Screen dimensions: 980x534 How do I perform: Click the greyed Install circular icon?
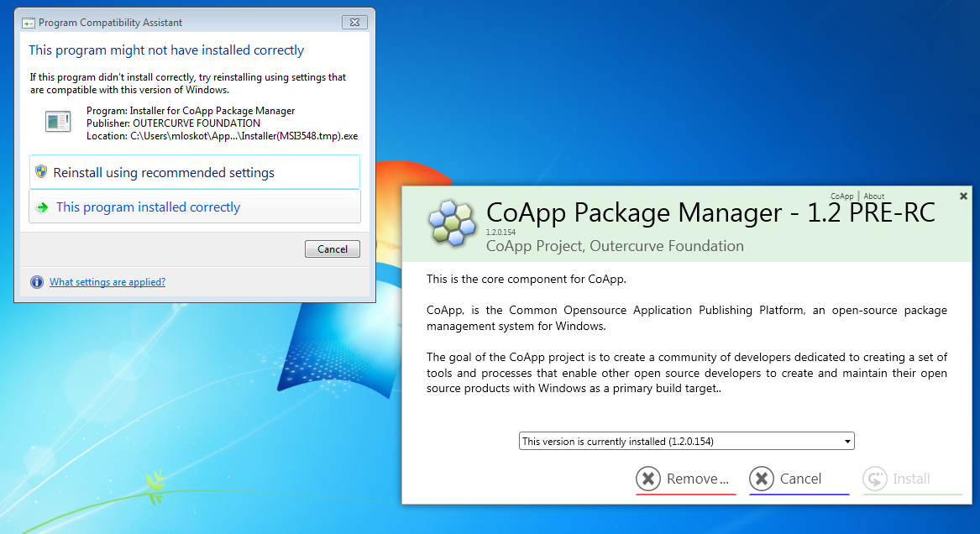874,479
